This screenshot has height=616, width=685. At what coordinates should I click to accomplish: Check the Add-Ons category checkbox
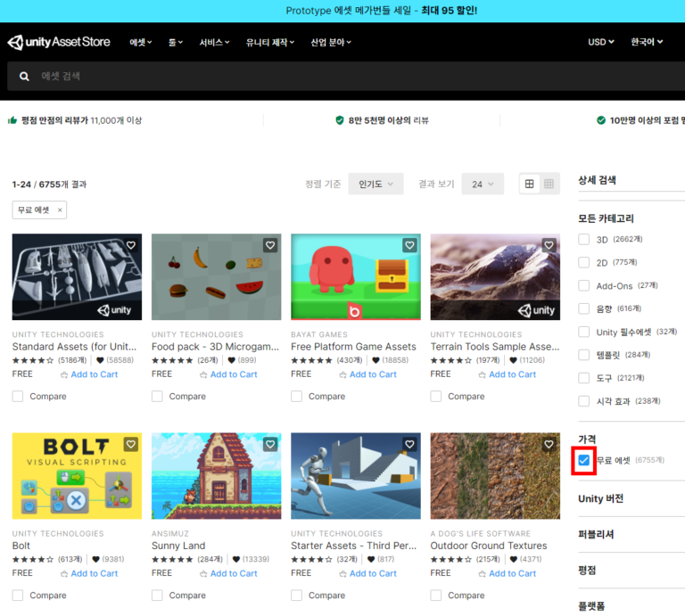pyautogui.click(x=583, y=285)
